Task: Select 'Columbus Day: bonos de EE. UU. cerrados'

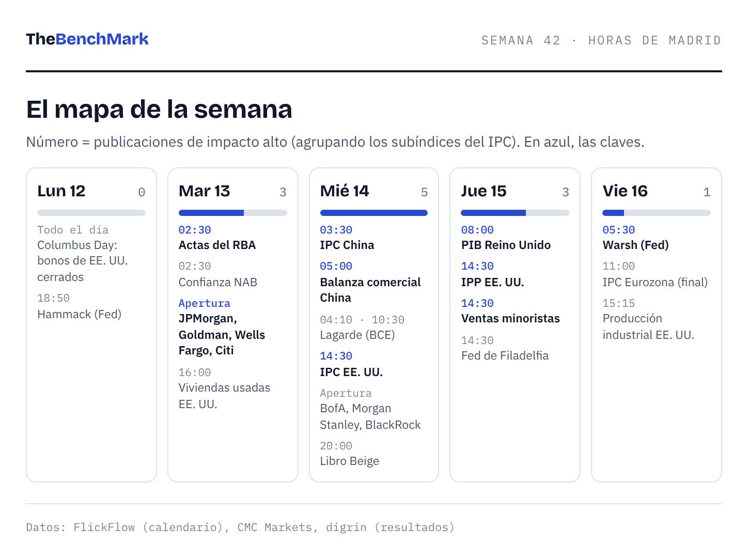Action: click(83, 261)
